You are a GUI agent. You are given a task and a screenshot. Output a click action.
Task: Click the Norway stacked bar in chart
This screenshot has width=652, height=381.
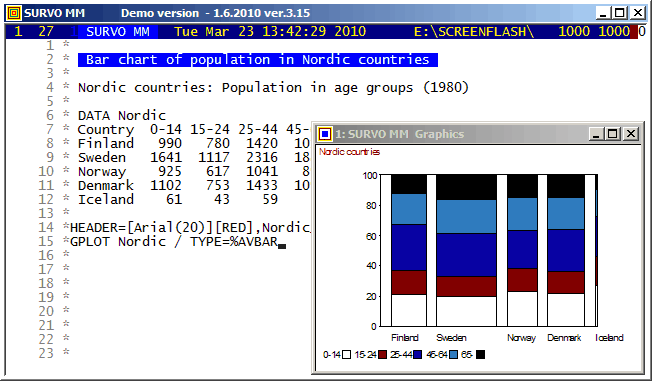coord(522,250)
